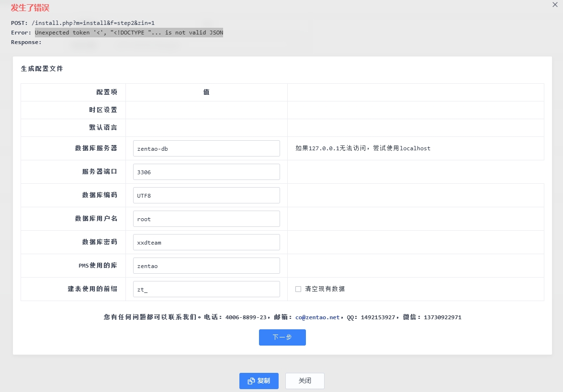Image resolution: width=563 pixels, height=392 pixels.
Task: Click the 数据库用户名 field containing root
Action: [206, 219]
